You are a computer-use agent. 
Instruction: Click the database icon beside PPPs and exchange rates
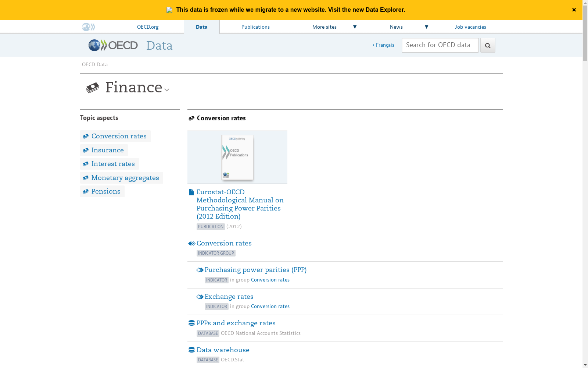[191, 323]
